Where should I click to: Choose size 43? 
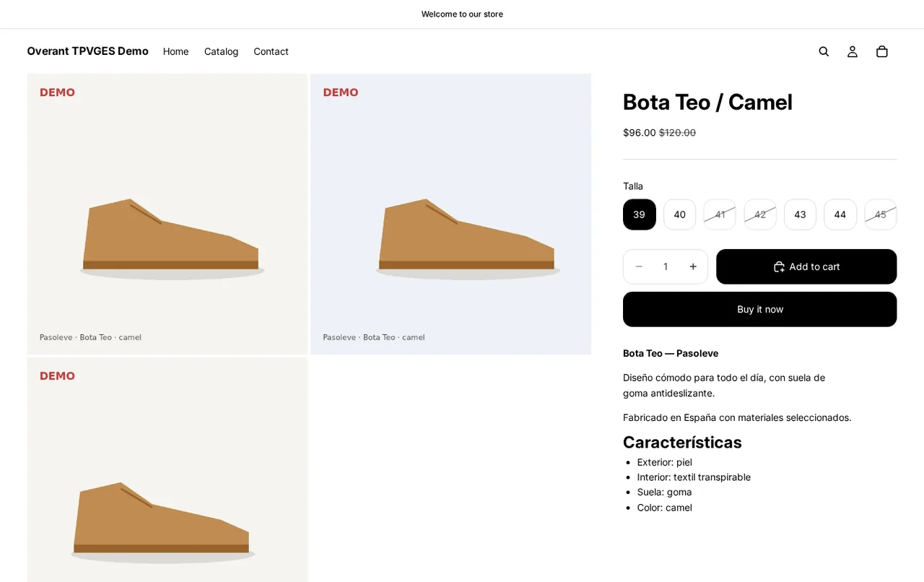[800, 214]
